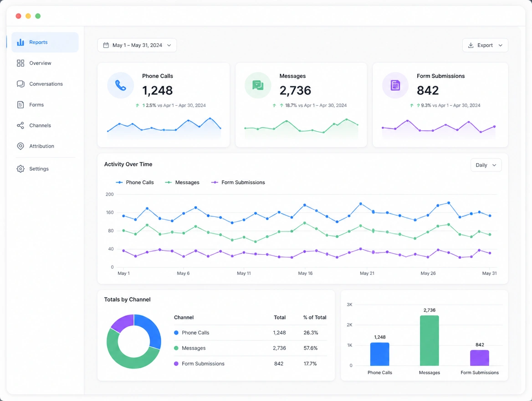Click the Messages sparkline chart
Image resolution: width=532 pixels, height=401 pixels.
(x=301, y=129)
